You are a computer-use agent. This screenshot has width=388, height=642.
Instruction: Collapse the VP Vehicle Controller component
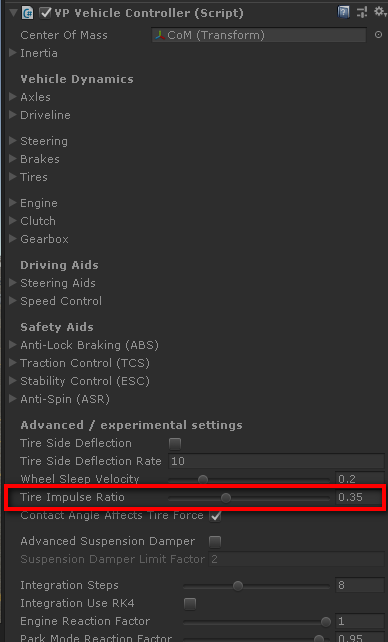click(14, 13)
